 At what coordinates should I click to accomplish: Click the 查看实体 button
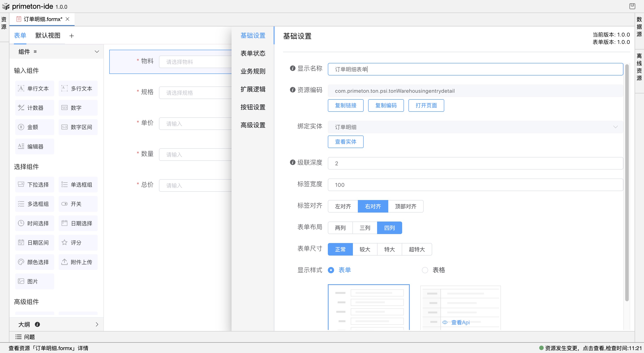tap(346, 142)
